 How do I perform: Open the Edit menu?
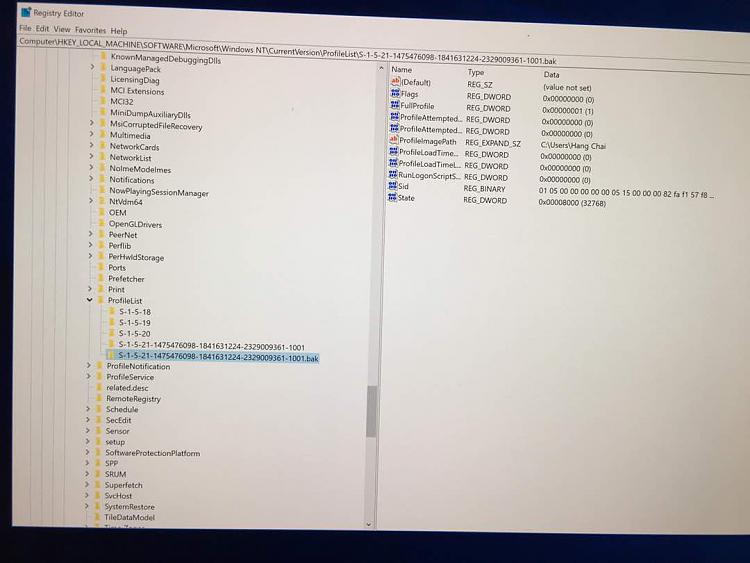click(42, 29)
